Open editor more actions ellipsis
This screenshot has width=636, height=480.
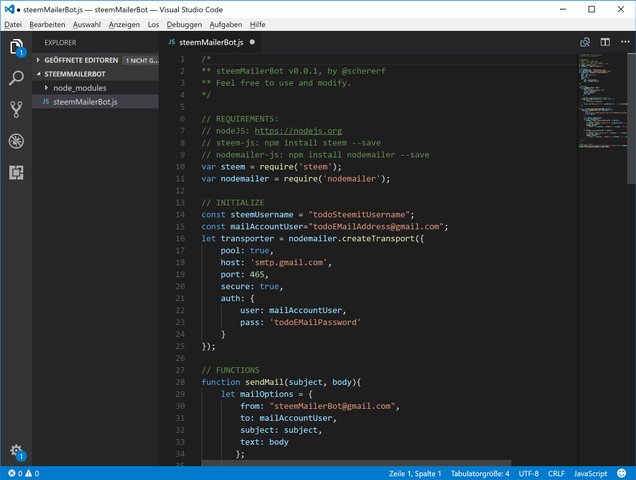pos(625,42)
